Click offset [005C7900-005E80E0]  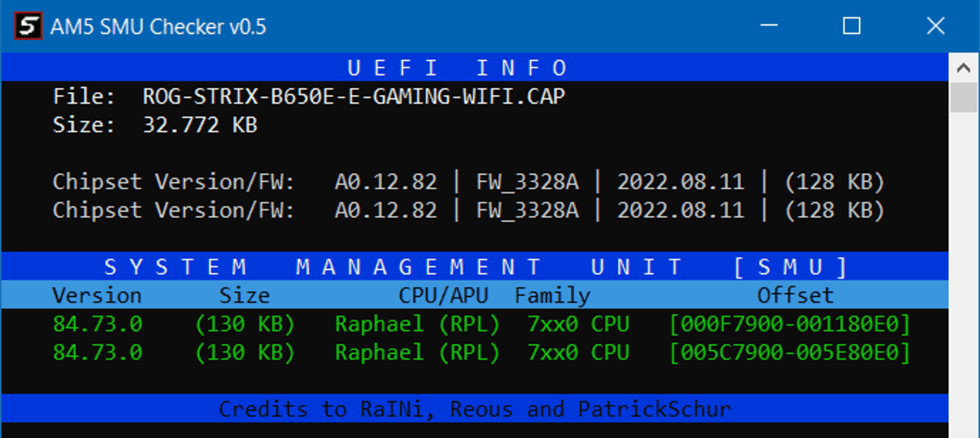(x=790, y=353)
